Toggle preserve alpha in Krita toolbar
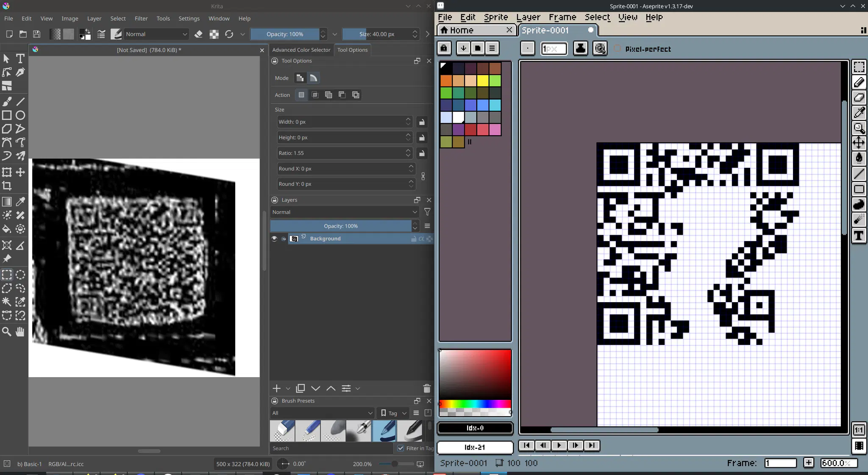Viewport: 868px width, 475px height. 214,34
